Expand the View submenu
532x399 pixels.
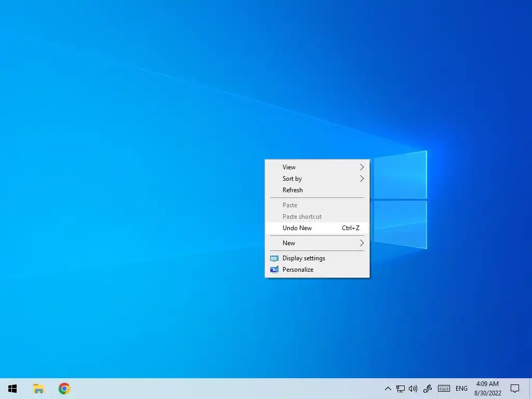(317, 167)
